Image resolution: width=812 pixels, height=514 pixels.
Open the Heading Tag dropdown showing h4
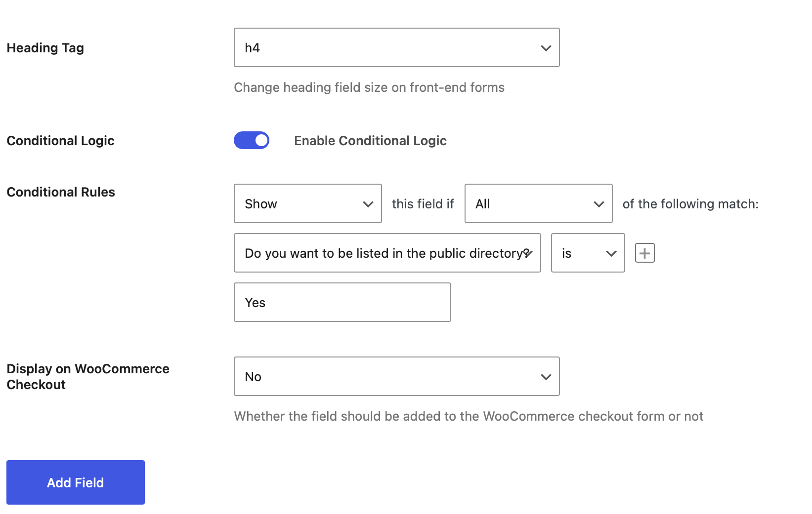pyautogui.click(x=396, y=47)
